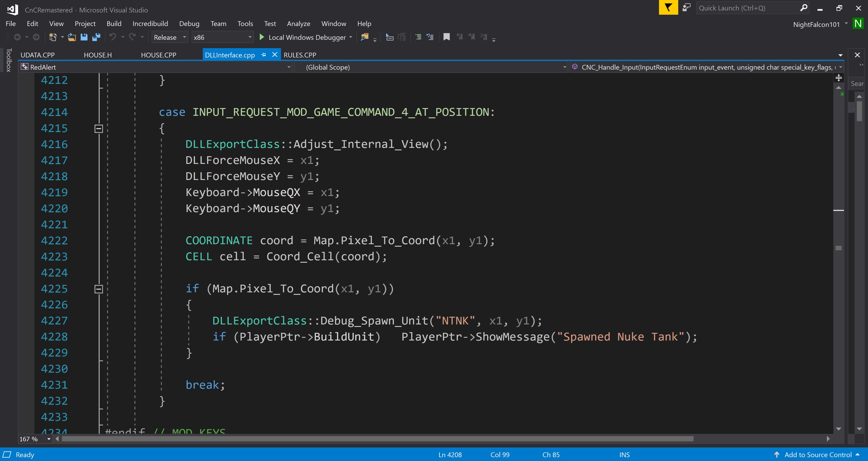
Task: Go to the next bookmark icon
Action: pos(471,37)
